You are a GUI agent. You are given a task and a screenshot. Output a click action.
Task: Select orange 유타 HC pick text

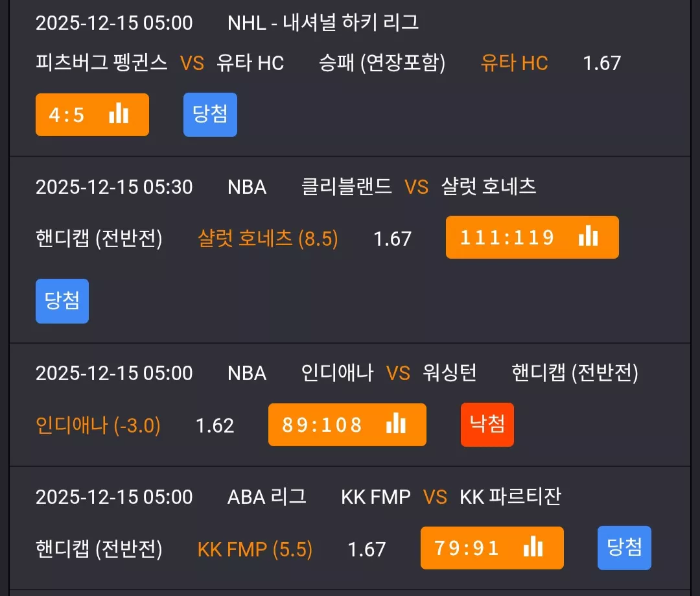click(514, 63)
